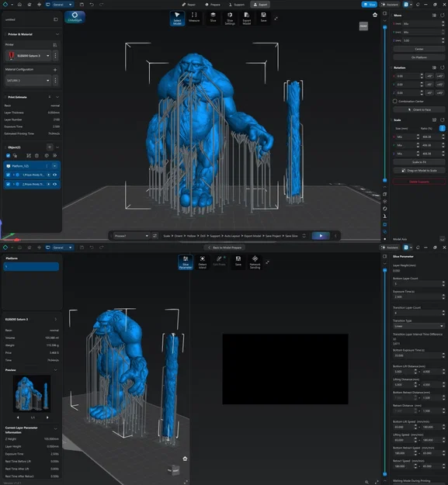Hide the second Prism model with its eye icon
Viewport: 448px width, 485px height.
tap(55, 184)
